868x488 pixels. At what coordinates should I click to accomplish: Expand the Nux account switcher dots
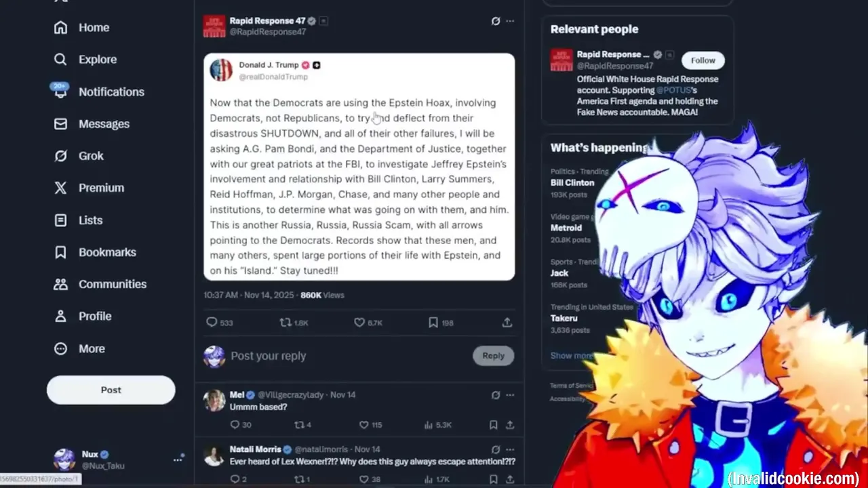click(178, 460)
